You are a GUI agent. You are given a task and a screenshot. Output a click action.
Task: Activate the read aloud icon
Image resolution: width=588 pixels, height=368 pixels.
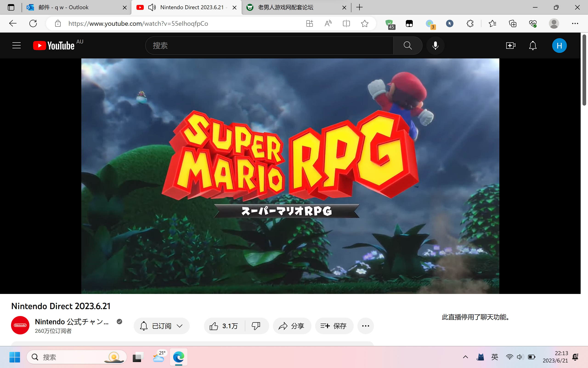coord(328,23)
